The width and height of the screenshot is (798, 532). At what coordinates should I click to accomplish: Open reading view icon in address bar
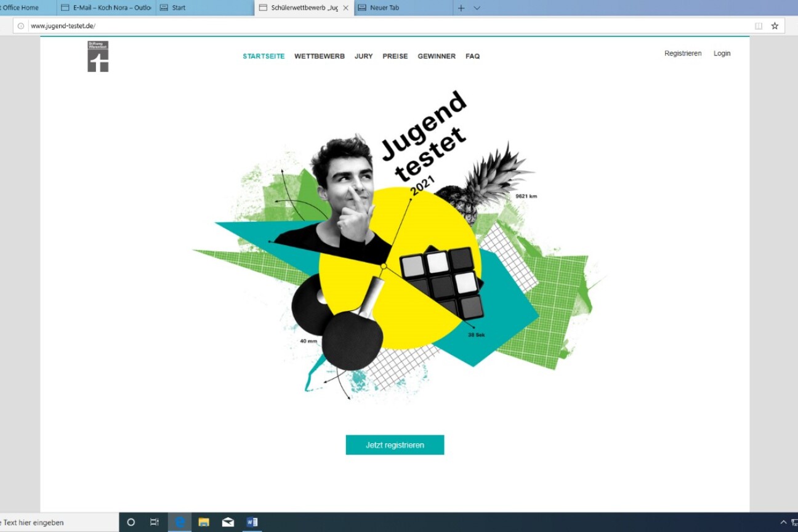tap(759, 26)
